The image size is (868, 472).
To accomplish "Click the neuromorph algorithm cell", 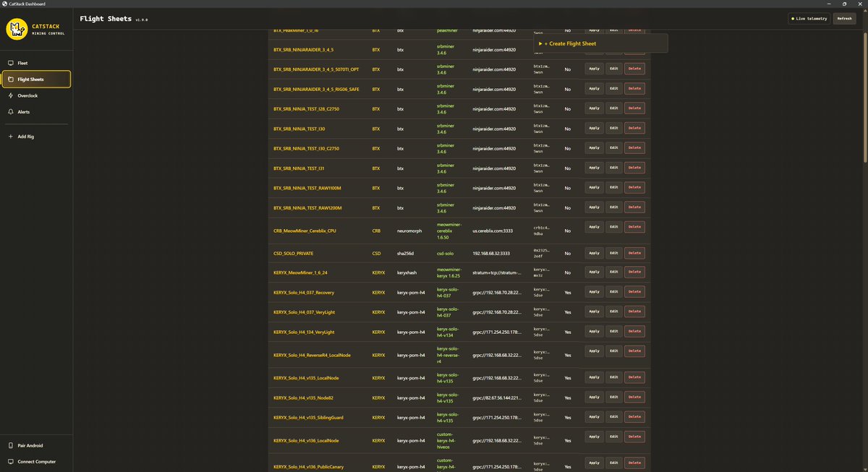I will 409,231.
